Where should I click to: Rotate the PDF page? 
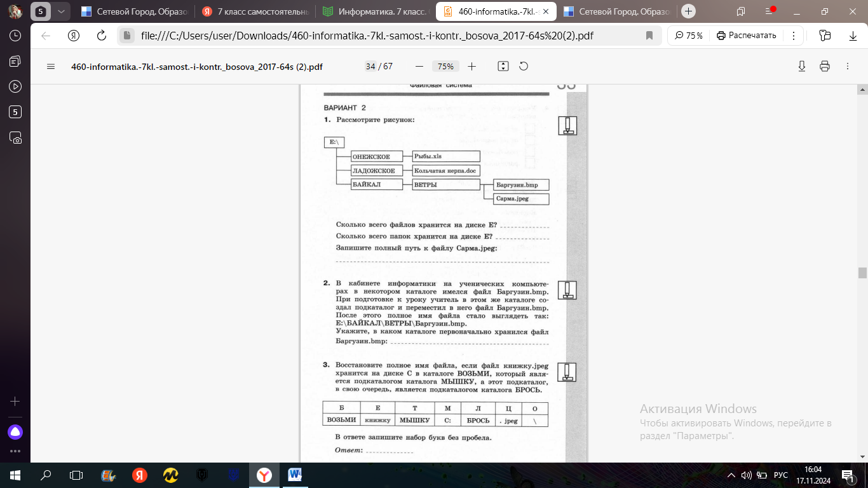(x=524, y=66)
